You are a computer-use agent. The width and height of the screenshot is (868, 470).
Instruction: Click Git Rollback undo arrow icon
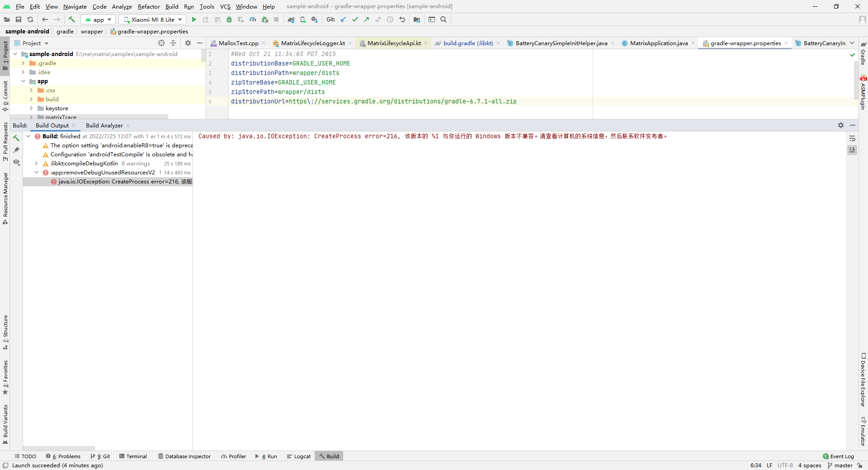[402, 19]
